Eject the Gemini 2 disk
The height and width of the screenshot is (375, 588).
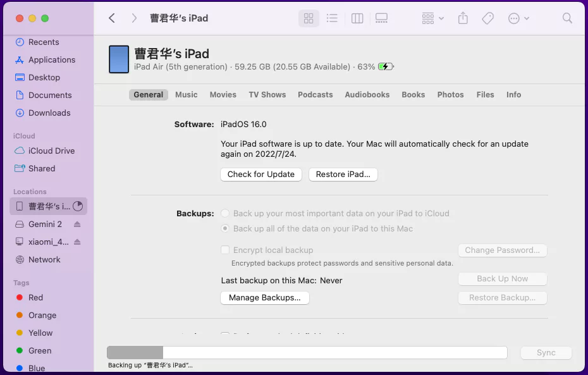pos(77,224)
